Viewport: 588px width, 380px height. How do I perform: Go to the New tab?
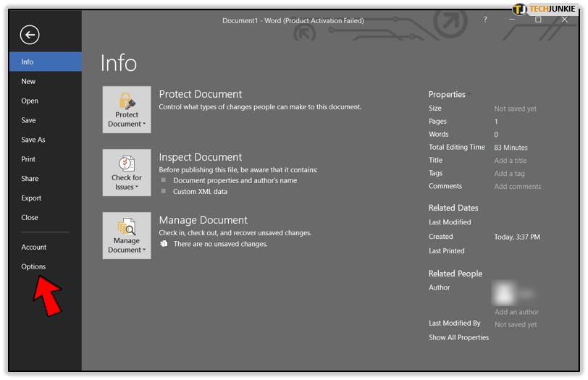pyautogui.click(x=46, y=81)
